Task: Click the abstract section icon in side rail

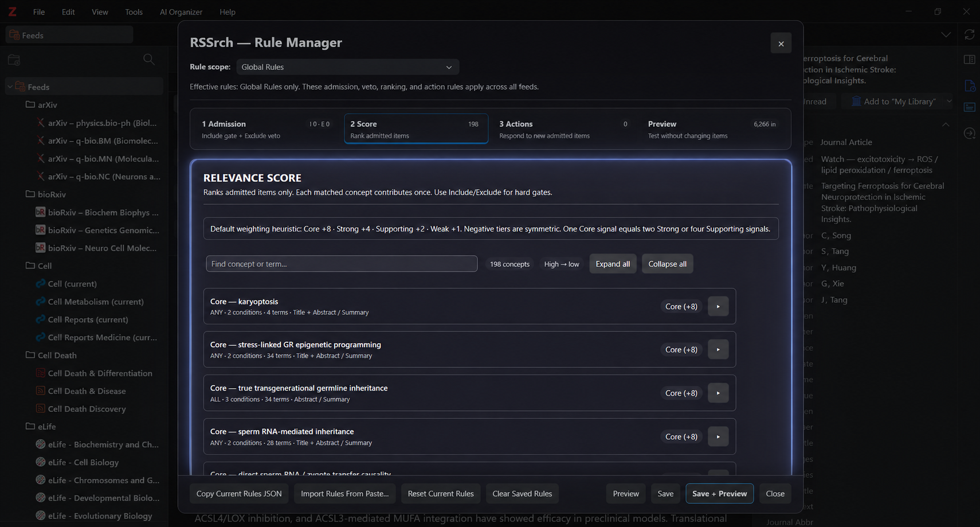Action: coord(970,107)
